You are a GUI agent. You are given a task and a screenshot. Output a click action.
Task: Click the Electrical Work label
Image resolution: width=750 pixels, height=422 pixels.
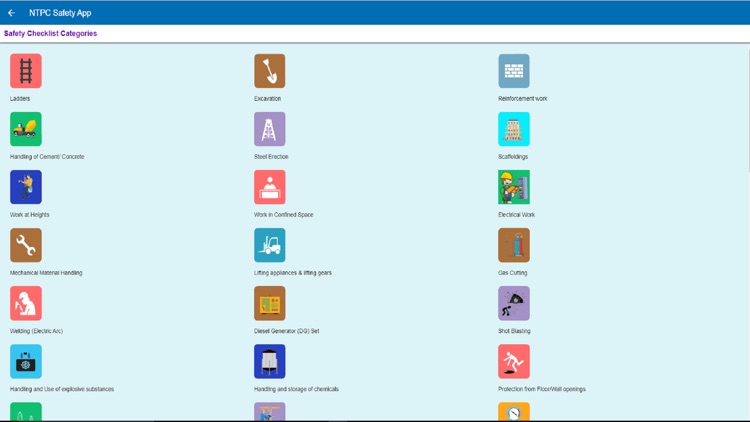(516, 215)
